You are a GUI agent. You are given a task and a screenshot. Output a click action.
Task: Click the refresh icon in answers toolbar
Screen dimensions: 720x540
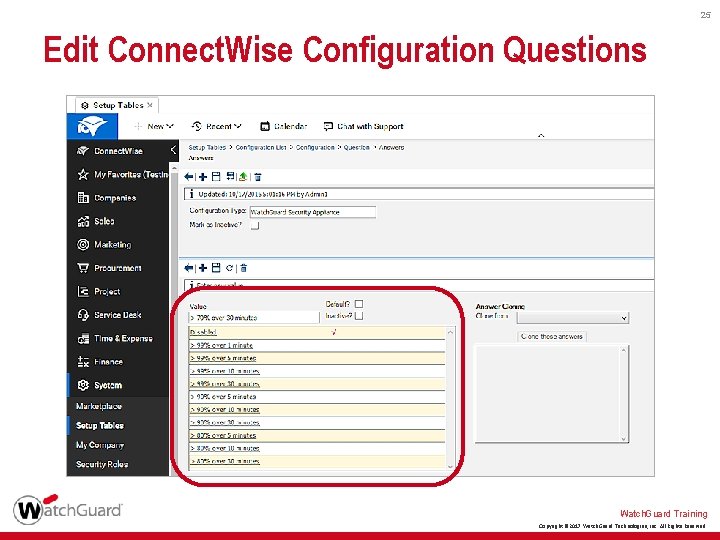point(229,268)
